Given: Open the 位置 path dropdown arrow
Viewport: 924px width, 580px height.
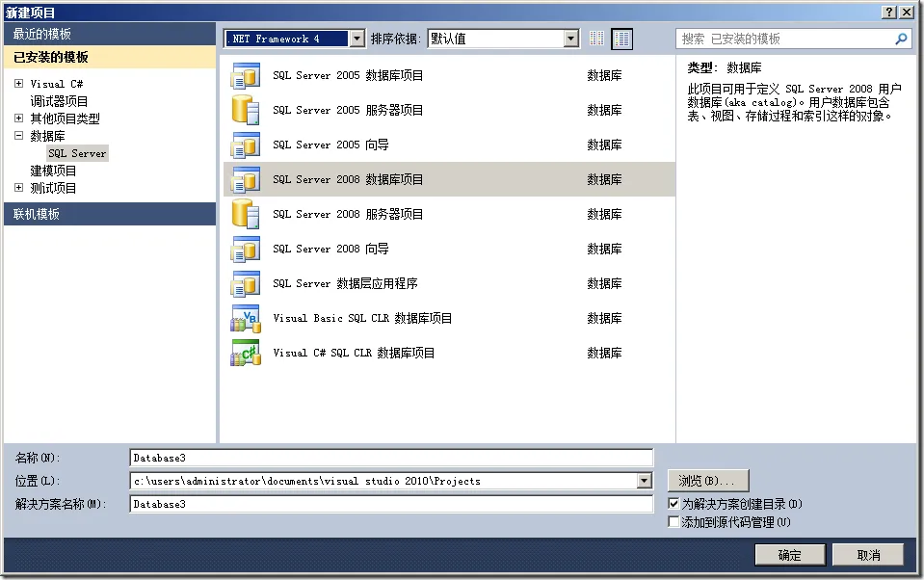Looking at the screenshot, I should (645, 481).
